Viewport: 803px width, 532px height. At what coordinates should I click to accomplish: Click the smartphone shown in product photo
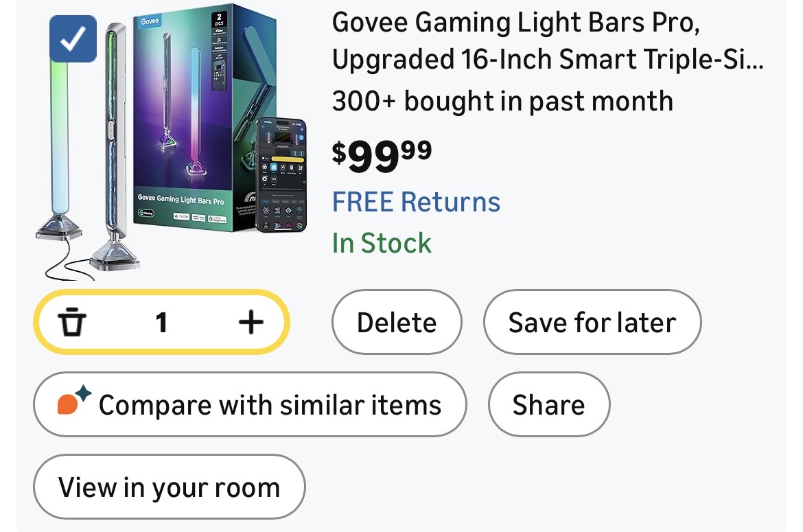pos(281,175)
